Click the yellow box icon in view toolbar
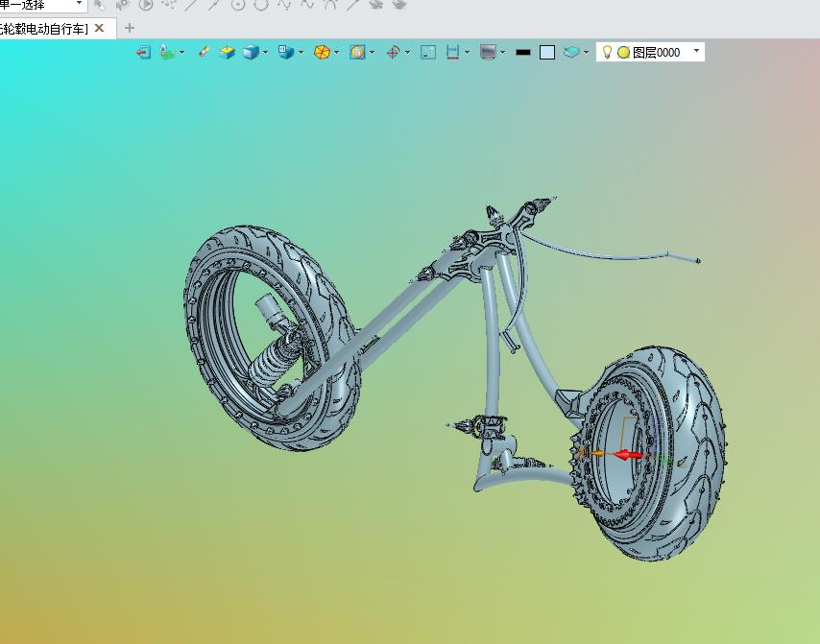Viewport: 820px width, 644px height. pyautogui.click(x=227, y=53)
